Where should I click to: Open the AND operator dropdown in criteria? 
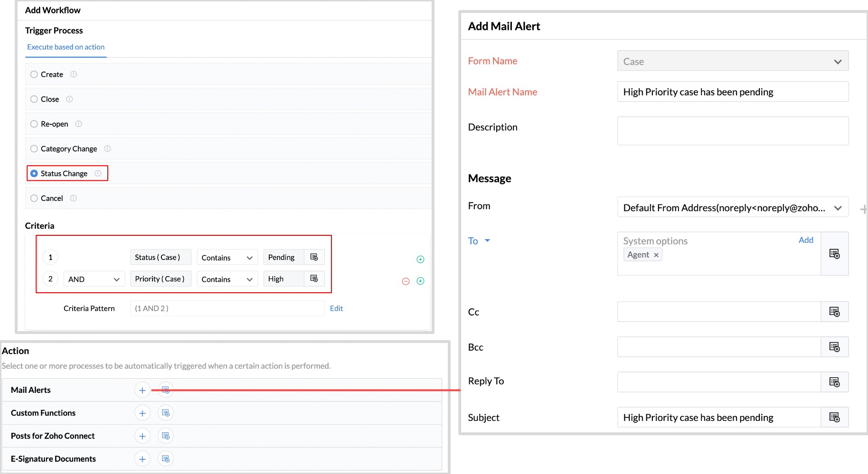point(94,279)
